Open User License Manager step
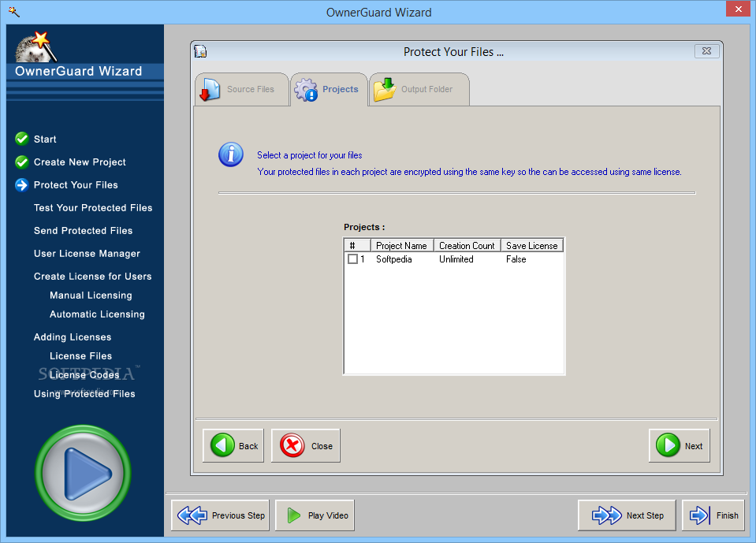Image resolution: width=756 pixels, height=543 pixels. pos(87,254)
